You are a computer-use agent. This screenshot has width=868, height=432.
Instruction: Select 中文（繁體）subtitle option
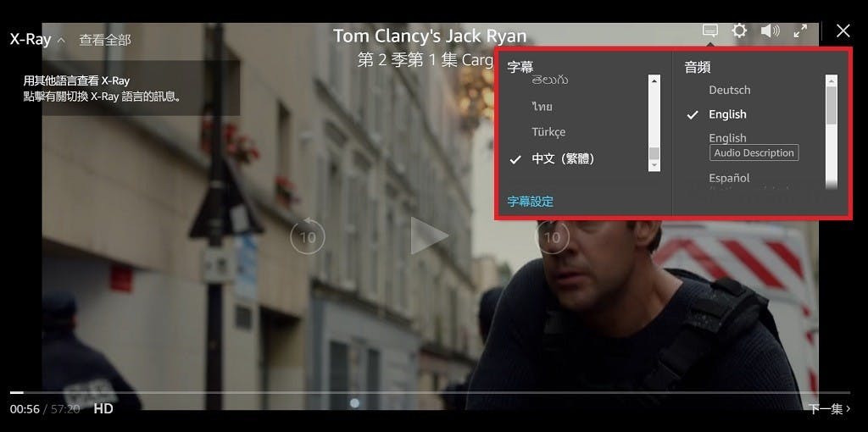click(x=563, y=158)
